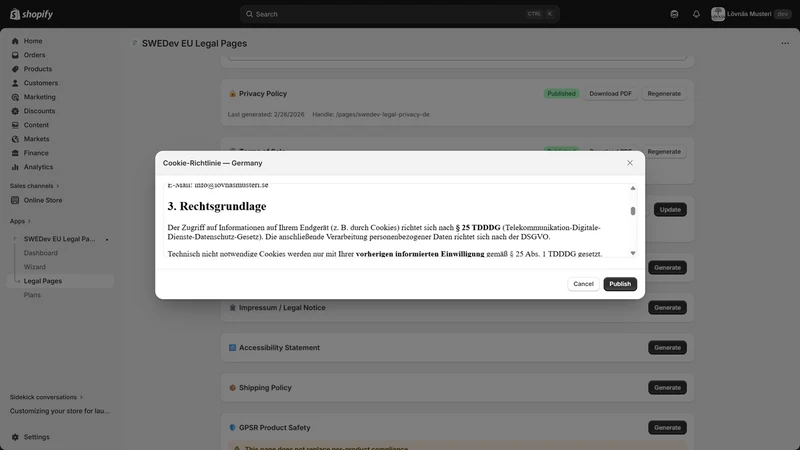800x450 pixels.
Task: Open the Wizard page
Action: (34, 267)
